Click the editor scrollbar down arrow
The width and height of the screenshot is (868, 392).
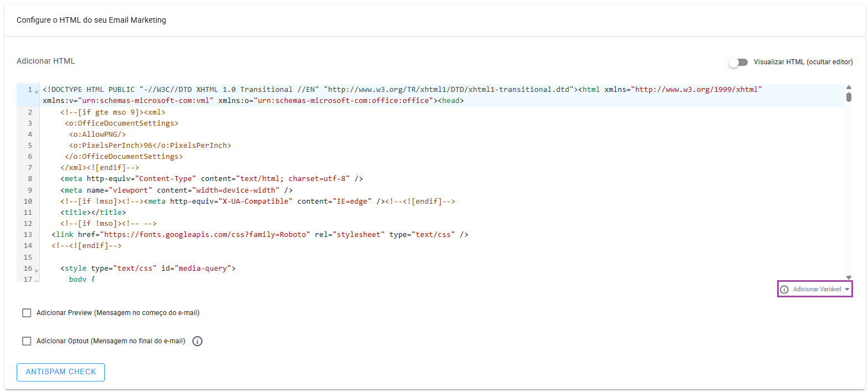coord(849,277)
